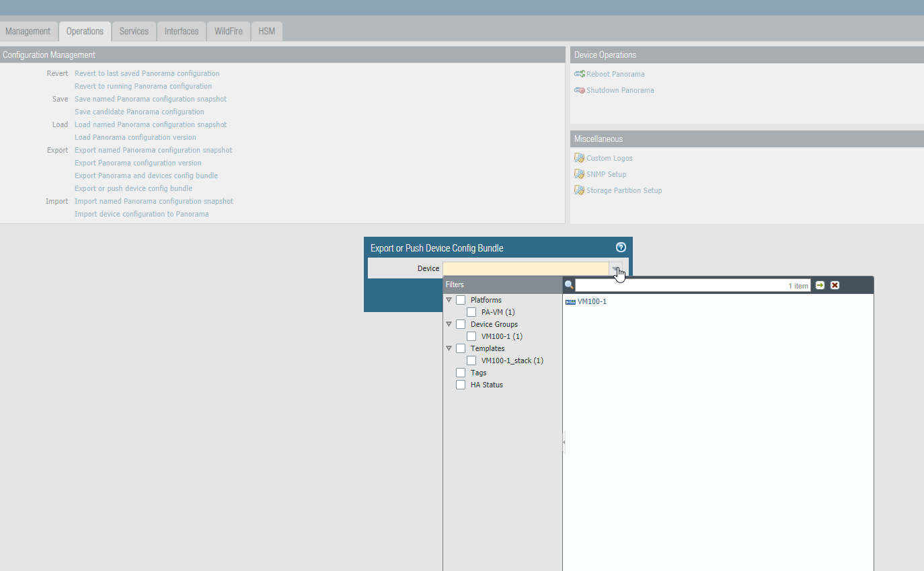
Task: Click Revert to last saved Panorama configuration
Action: click(x=147, y=73)
